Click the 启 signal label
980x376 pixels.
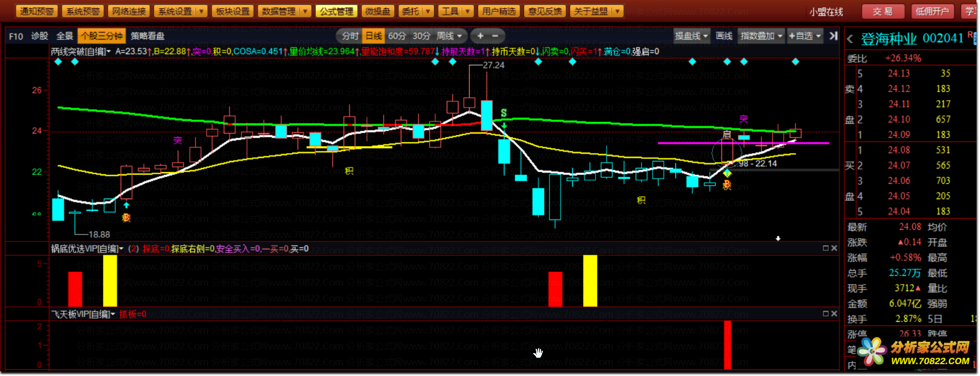[x=727, y=135]
